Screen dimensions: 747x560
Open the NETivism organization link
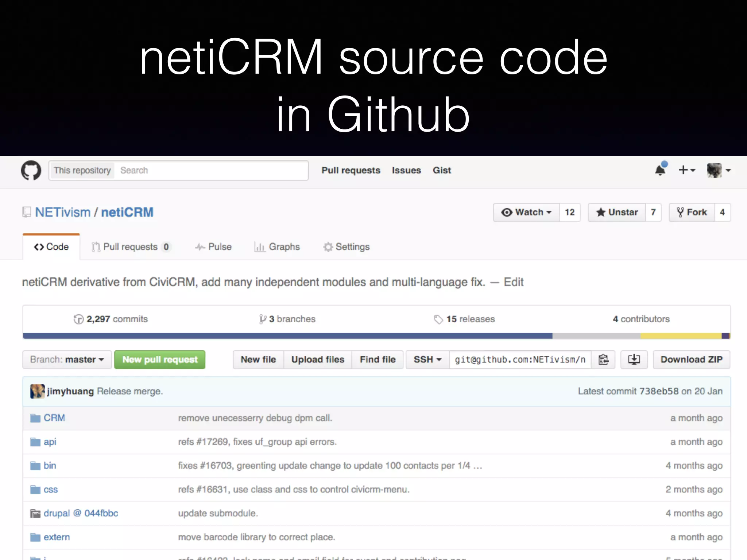point(63,212)
